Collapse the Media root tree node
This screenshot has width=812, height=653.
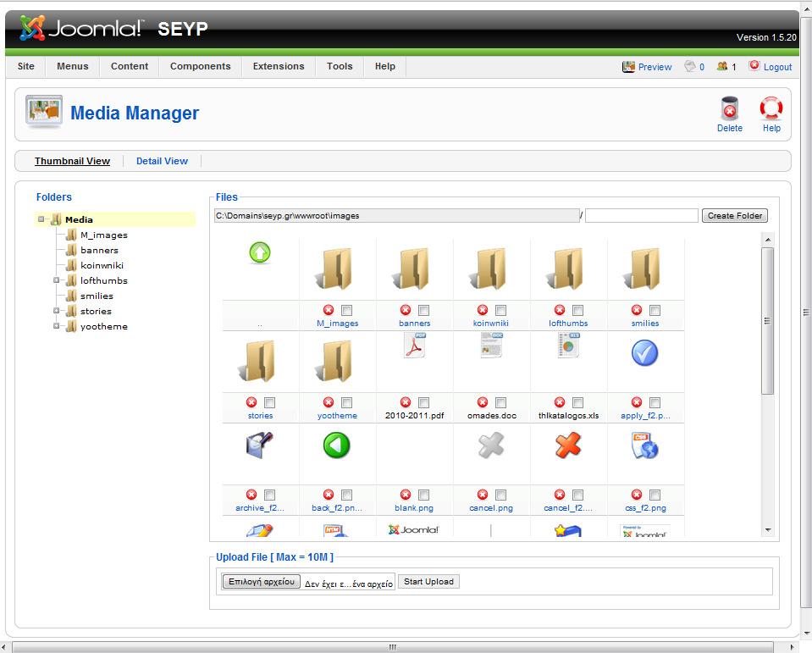point(41,219)
